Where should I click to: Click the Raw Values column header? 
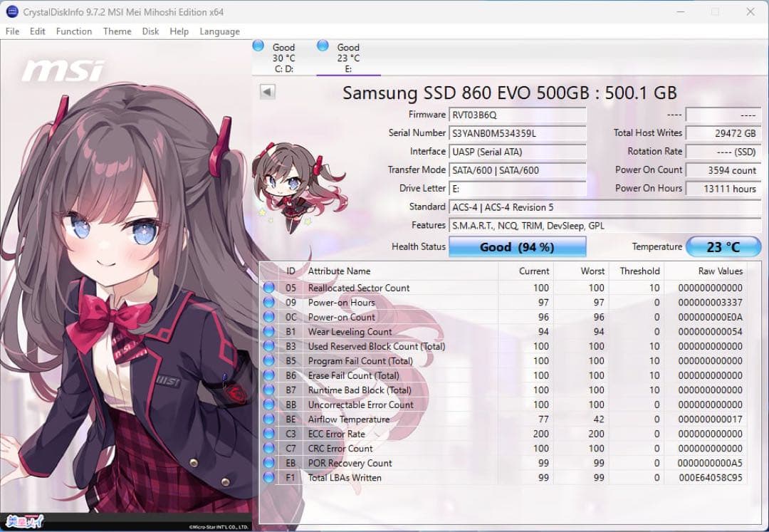click(x=720, y=271)
